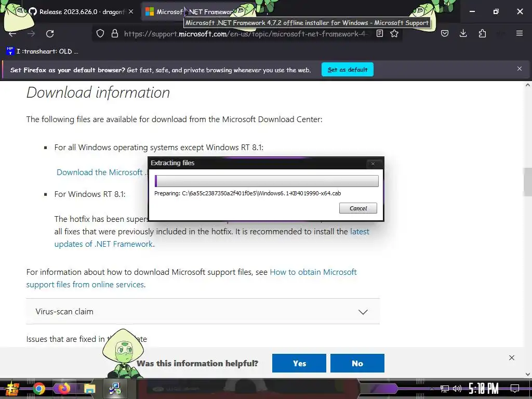The width and height of the screenshot is (532, 399).
Task: Click the address bar URL field
Action: pos(246,34)
